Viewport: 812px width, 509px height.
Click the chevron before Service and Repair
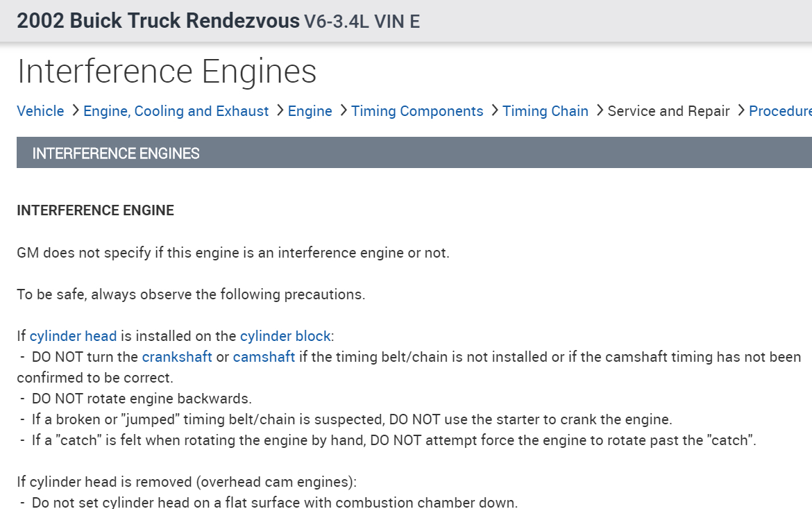coord(600,110)
